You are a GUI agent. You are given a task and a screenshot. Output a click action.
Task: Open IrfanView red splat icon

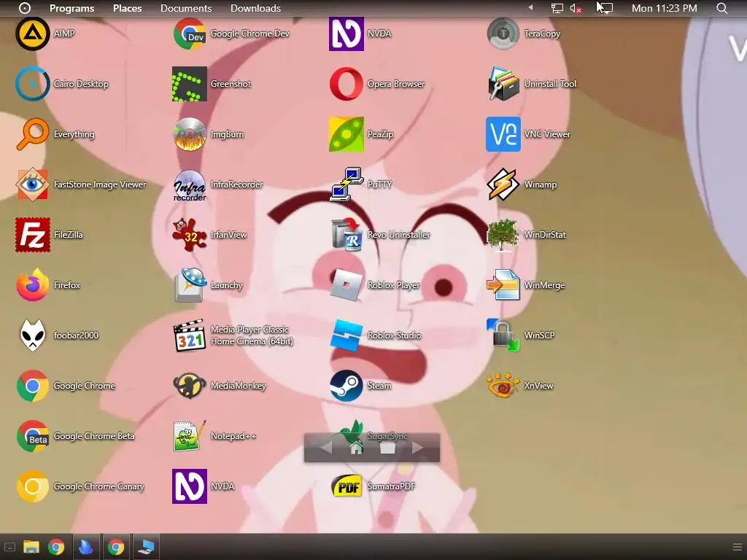tap(190, 235)
